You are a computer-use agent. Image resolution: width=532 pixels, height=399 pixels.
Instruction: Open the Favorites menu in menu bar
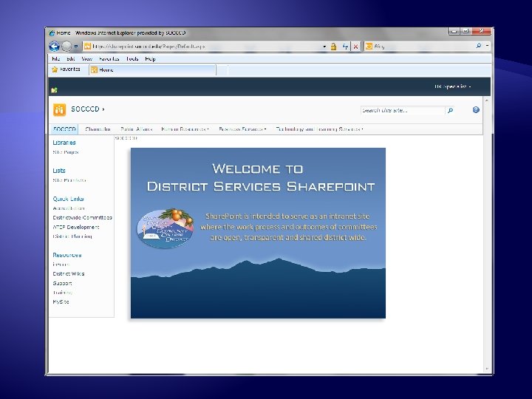point(109,58)
